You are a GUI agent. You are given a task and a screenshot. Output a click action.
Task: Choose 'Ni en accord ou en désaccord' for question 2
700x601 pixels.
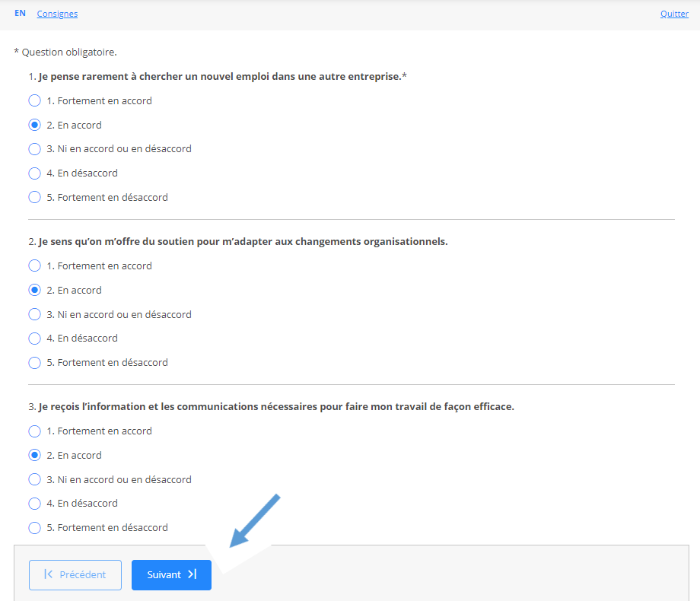click(34, 314)
